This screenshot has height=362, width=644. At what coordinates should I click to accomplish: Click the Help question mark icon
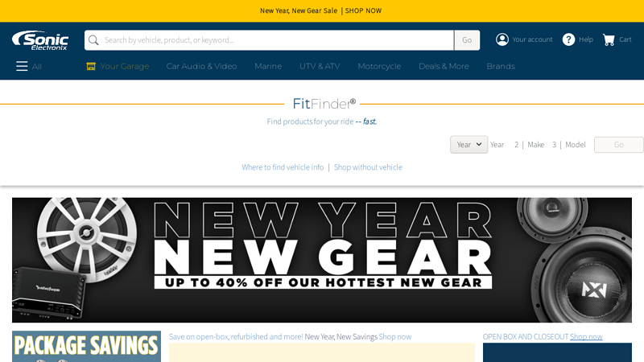(x=568, y=39)
